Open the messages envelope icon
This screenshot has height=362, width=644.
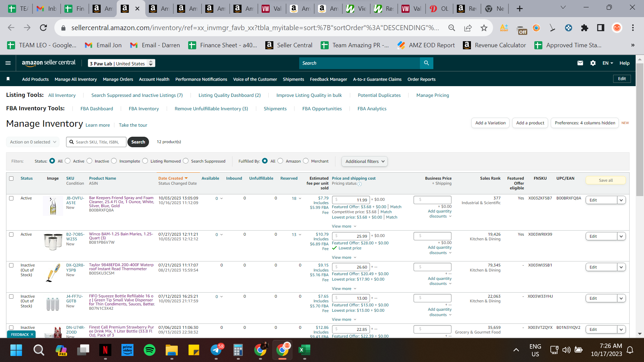point(580,63)
